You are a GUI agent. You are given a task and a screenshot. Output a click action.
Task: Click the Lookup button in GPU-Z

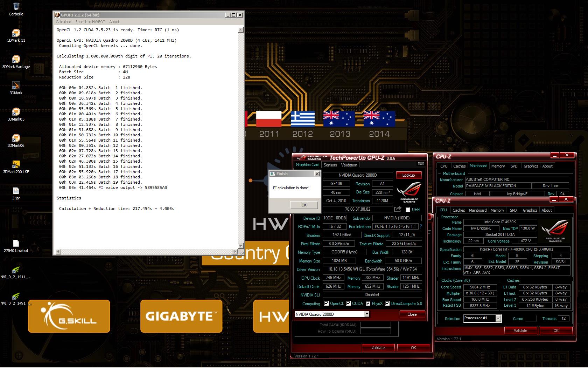[408, 175]
